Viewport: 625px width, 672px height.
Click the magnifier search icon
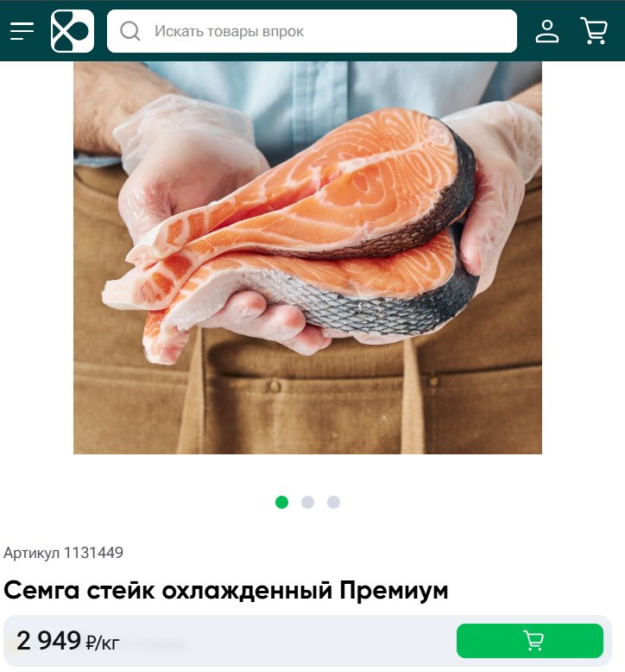129,31
